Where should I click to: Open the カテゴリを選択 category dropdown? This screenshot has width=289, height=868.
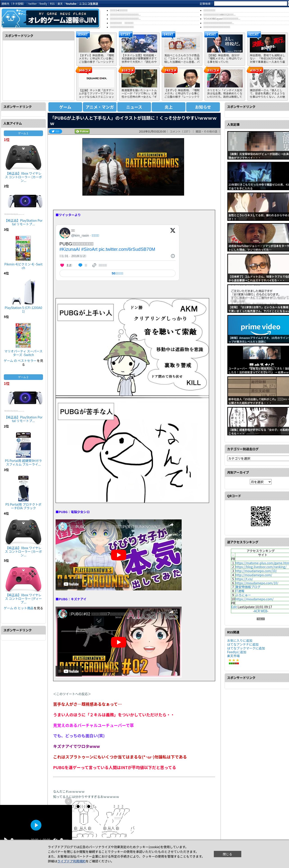258,458
